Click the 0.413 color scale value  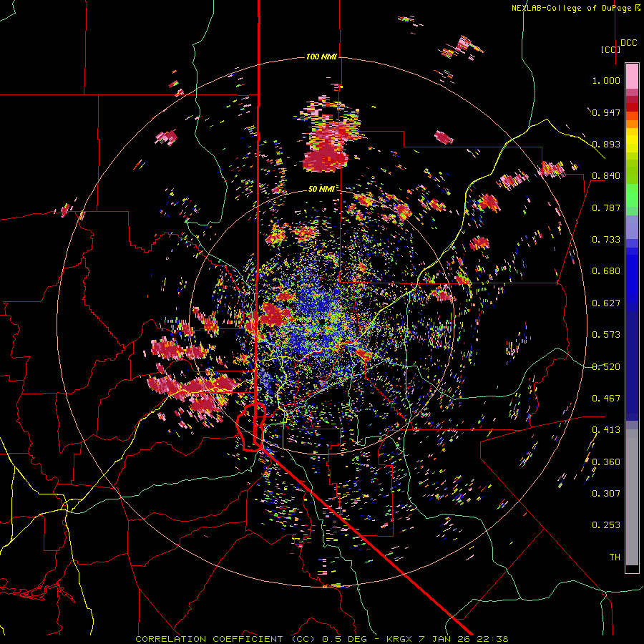606,429
